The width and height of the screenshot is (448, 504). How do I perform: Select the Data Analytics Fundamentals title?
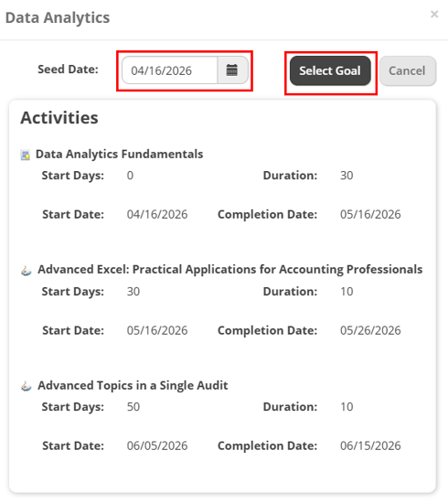[119, 154]
